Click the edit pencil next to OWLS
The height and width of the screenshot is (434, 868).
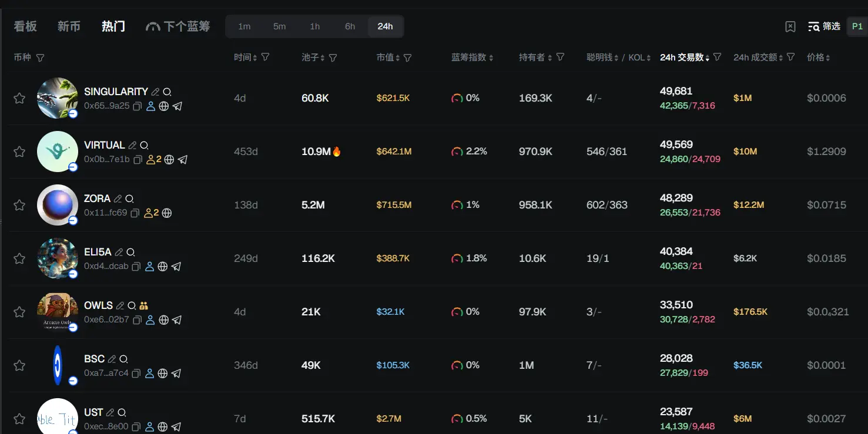coord(120,306)
